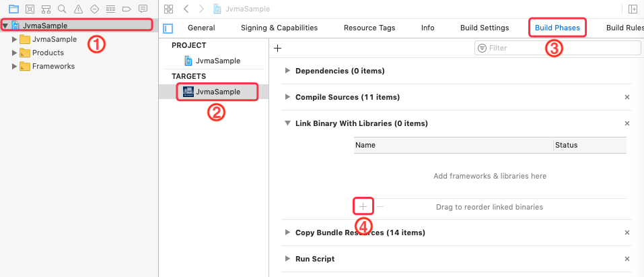The height and width of the screenshot is (277, 644).
Task: Expand the Compile Sources section
Action: coord(288,97)
